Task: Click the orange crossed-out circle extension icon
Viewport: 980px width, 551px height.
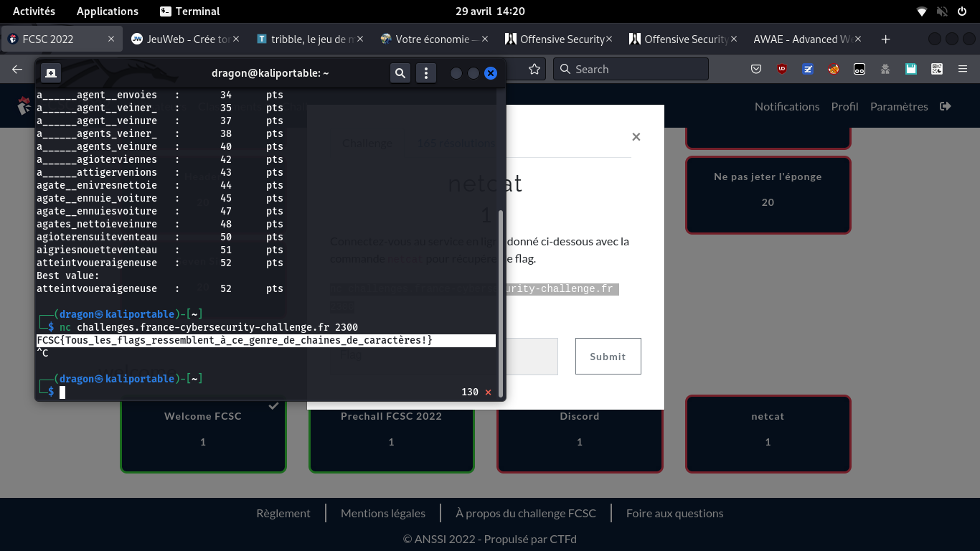Action: (834, 69)
